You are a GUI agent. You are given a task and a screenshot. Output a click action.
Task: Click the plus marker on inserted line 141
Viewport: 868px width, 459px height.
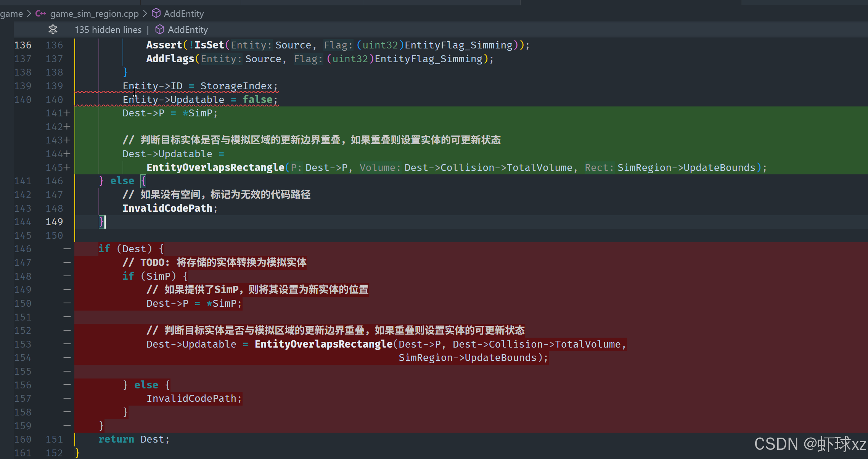coord(67,113)
